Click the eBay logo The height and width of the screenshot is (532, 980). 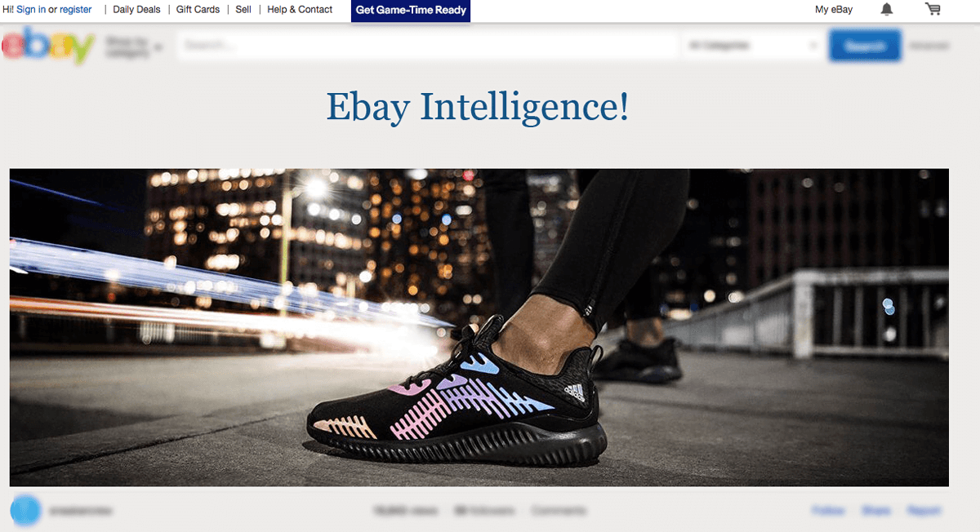tap(49, 46)
